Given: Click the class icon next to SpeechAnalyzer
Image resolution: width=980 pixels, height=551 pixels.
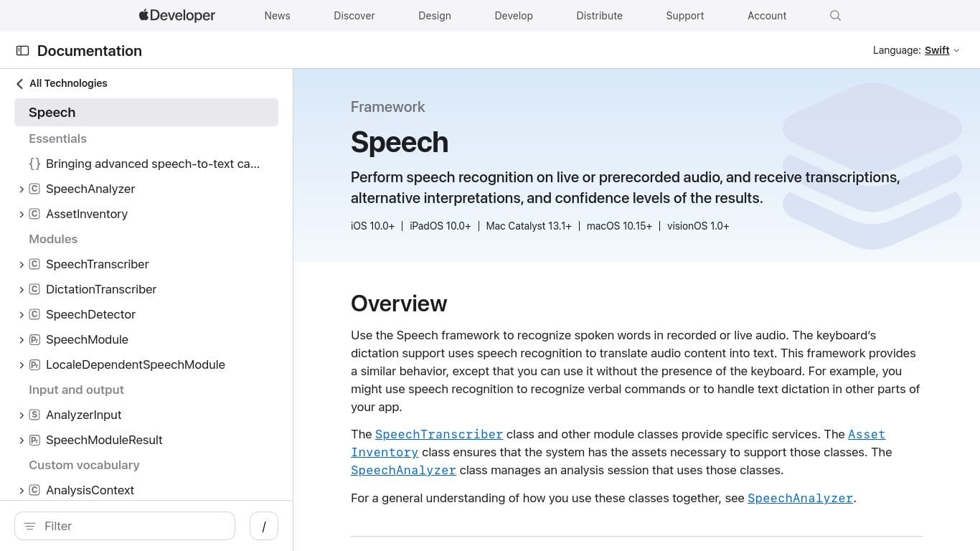Looking at the screenshot, I should 34,189.
